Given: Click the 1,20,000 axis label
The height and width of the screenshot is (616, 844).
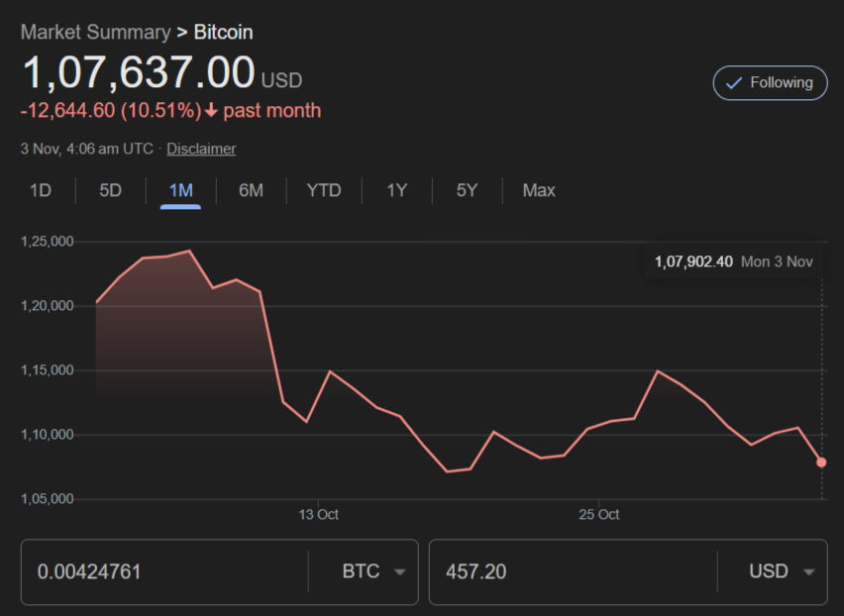Looking at the screenshot, I should coord(48,306).
